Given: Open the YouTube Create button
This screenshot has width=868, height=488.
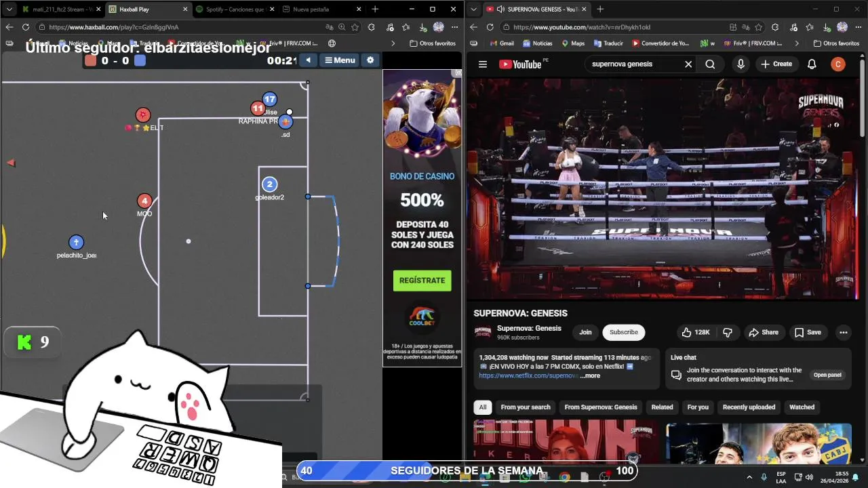Looking at the screenshot, I should [776, 64].
